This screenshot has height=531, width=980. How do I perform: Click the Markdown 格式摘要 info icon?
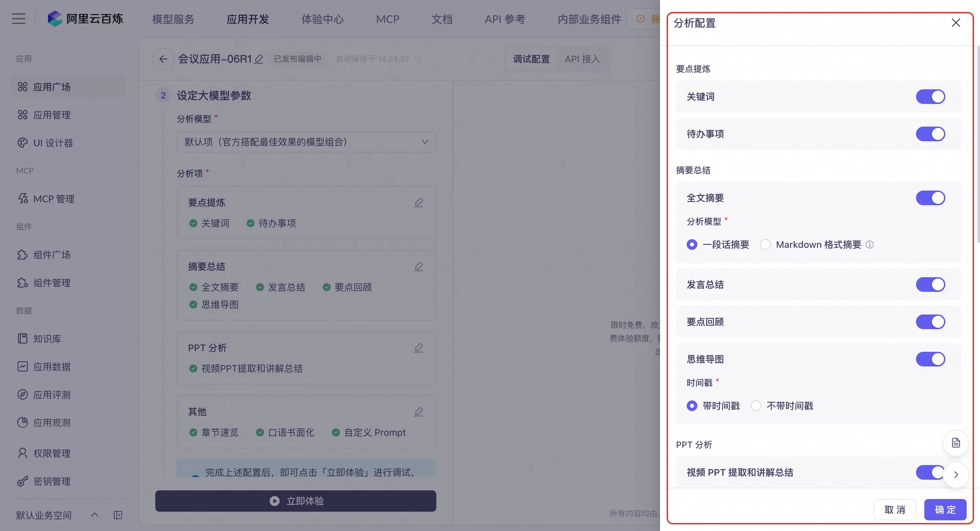coord(870,245)
